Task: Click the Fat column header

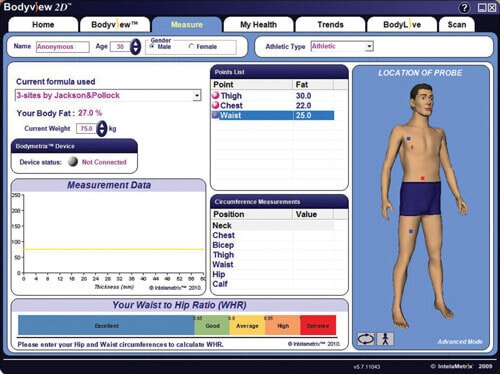Action: [x=313, y=85]
